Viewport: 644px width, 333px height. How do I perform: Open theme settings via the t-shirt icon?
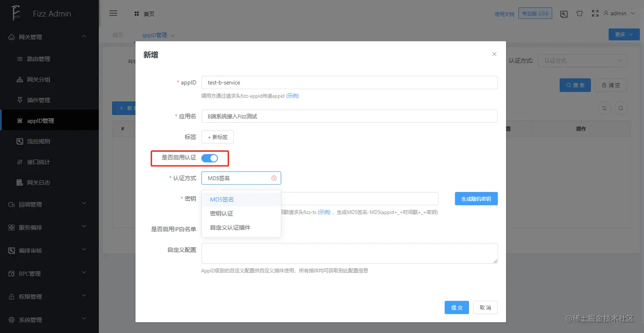pyautogui.click(x=579, y=13)
